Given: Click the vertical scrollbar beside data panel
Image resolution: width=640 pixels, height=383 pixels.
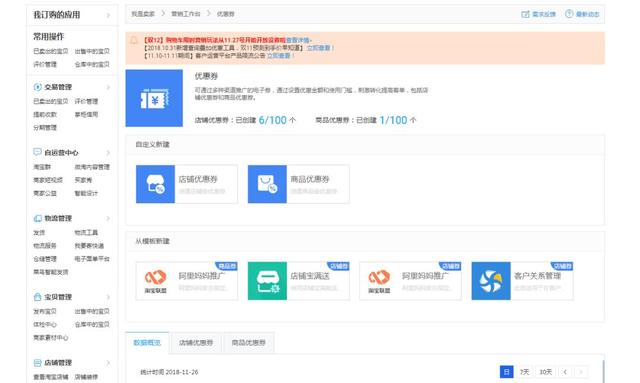Looking at the screenshot, I should (603, 372).
